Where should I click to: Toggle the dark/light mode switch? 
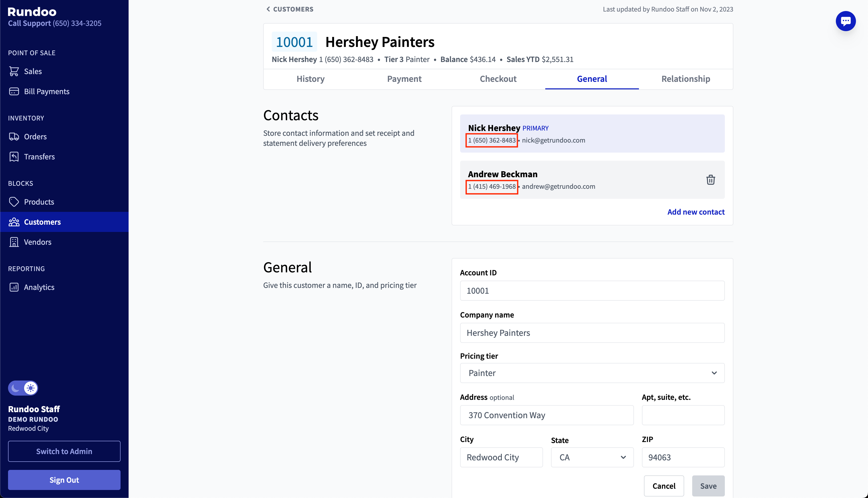23,388
